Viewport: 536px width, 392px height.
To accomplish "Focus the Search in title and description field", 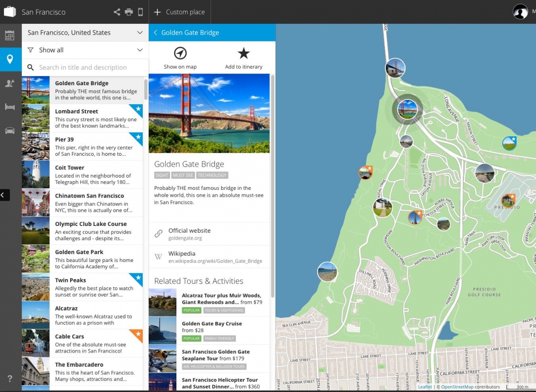I will [88, 68].
